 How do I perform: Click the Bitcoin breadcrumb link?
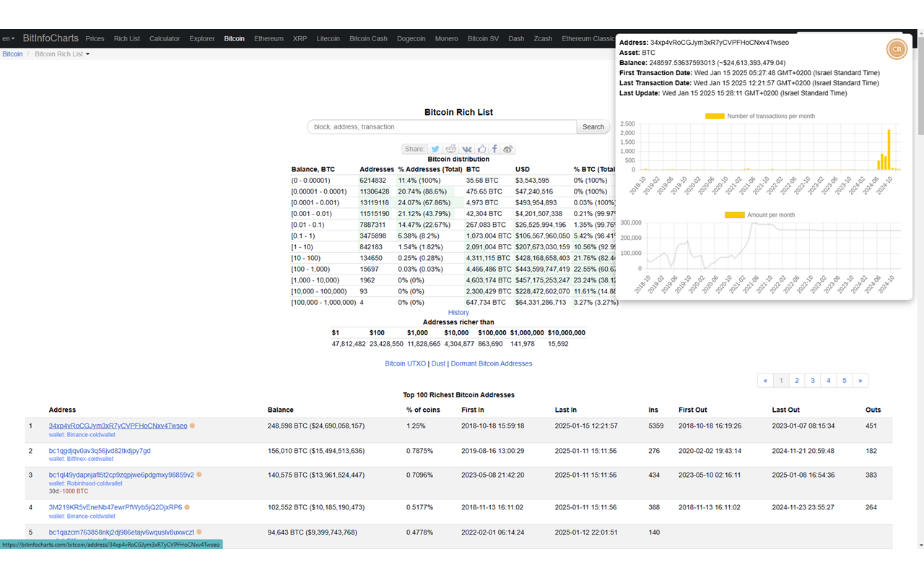tap(12, 54)
